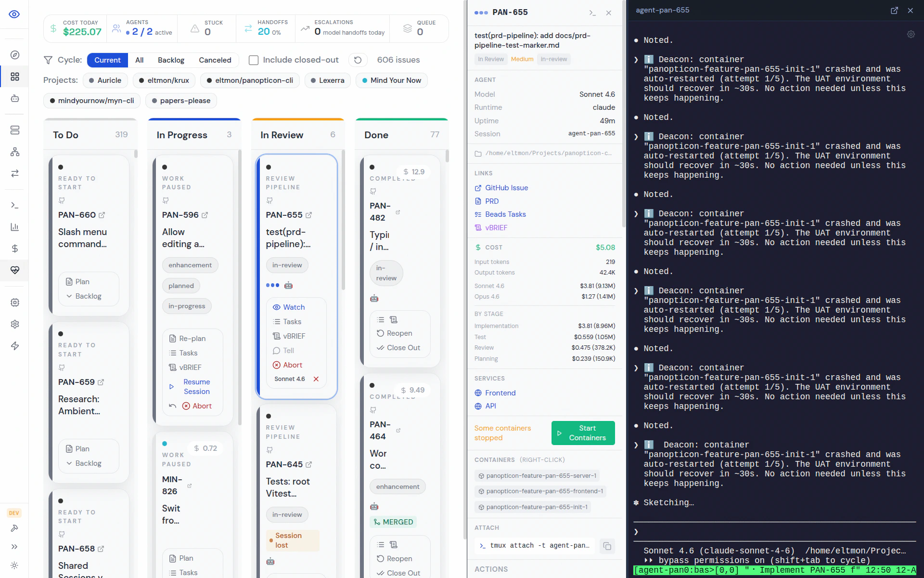
Task: Click panopticon-feature-pan-655-init-1 container chip
Action: pos(533,507)
